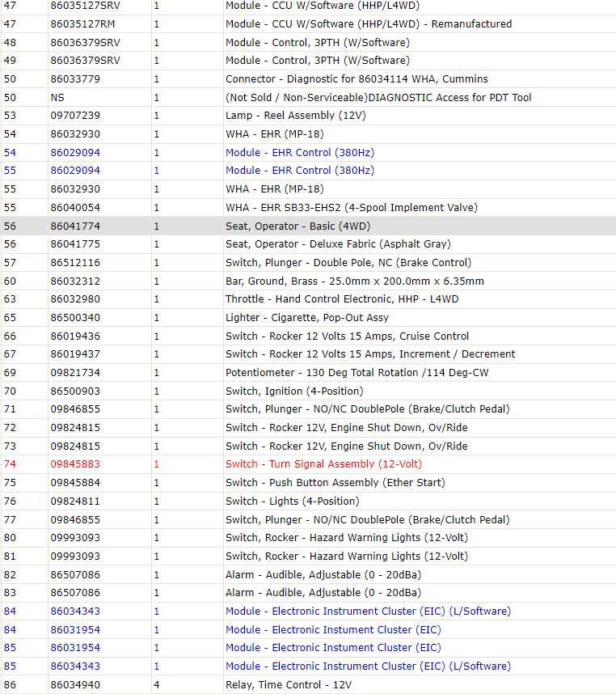Click reference number 86
This screenshot has width=616, height=694.
click(x=10, y=685)
